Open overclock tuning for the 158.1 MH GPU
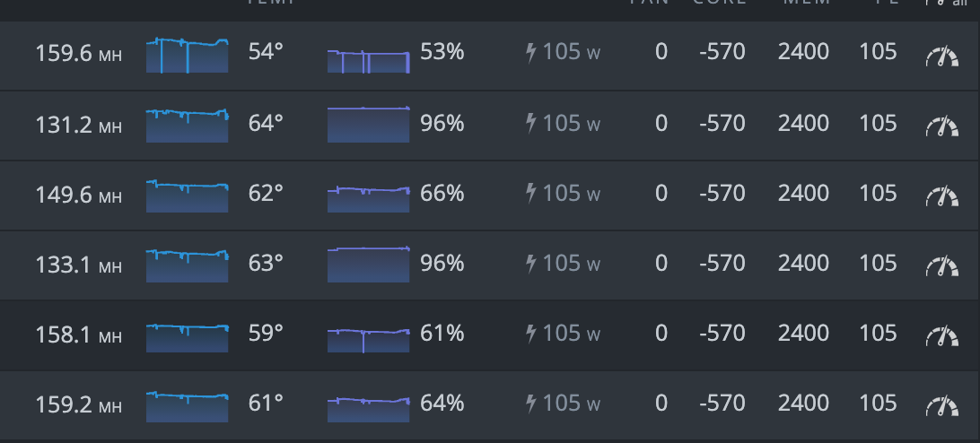 pos(942,336)
